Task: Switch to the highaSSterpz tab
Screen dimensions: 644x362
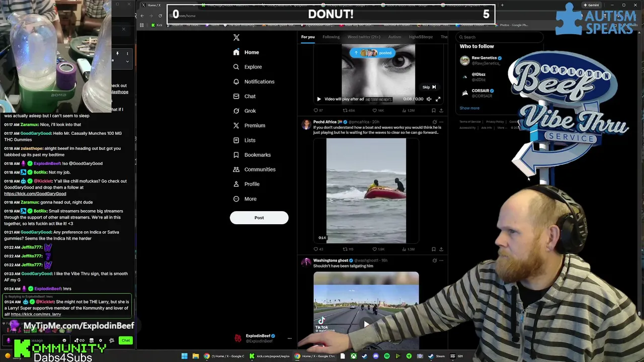Action: (x=421, y=37)
